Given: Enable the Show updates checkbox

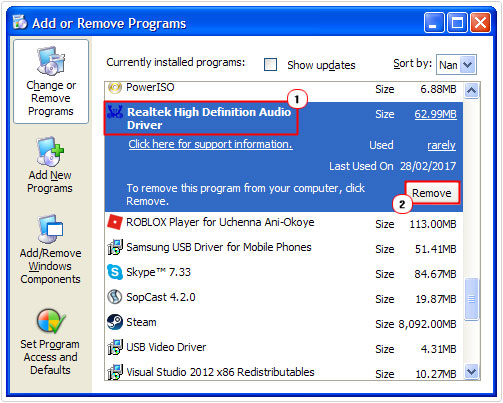Looking at the screenshot, I should point(270,64).
